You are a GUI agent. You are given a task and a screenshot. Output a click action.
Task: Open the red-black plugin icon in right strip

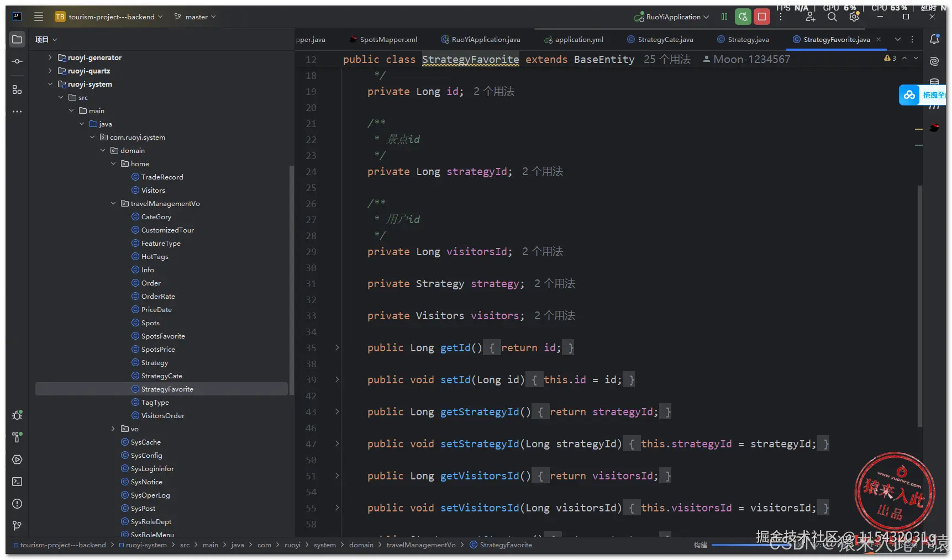click(934, 128)
